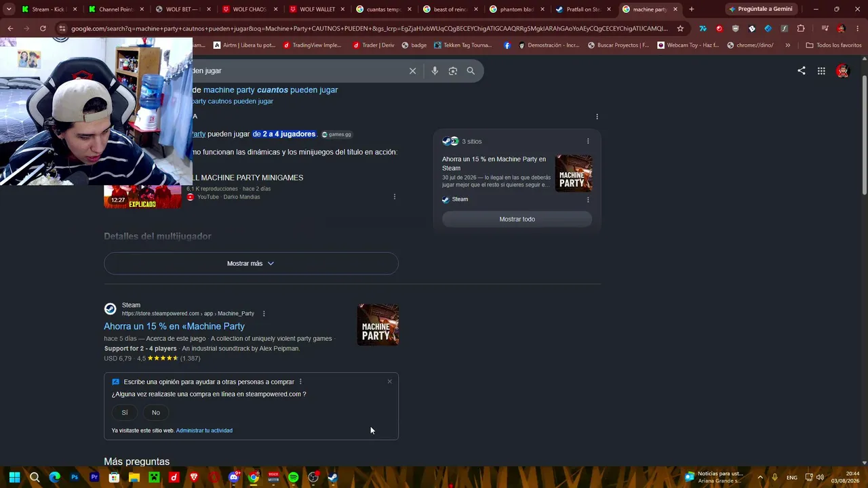Open Microsoft Edge from the taskbar

pyautogui.click(x=55, y=477)
